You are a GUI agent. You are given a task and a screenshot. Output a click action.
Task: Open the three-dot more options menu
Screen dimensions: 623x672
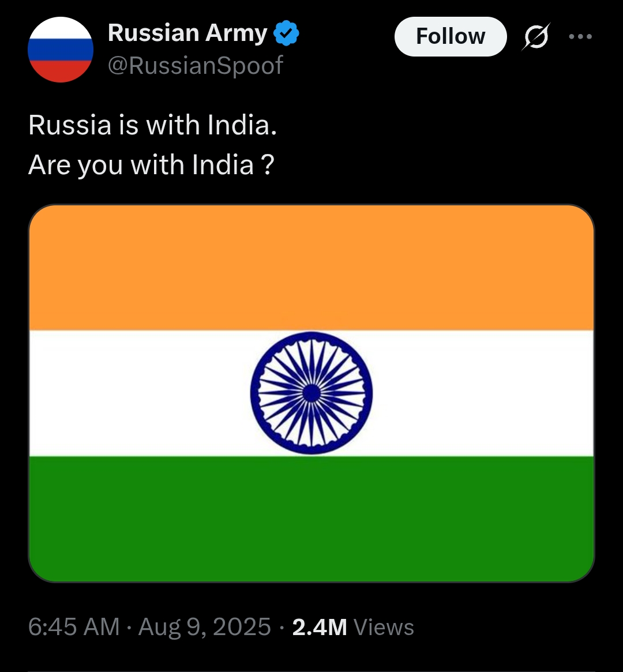[x=580, y=37]
